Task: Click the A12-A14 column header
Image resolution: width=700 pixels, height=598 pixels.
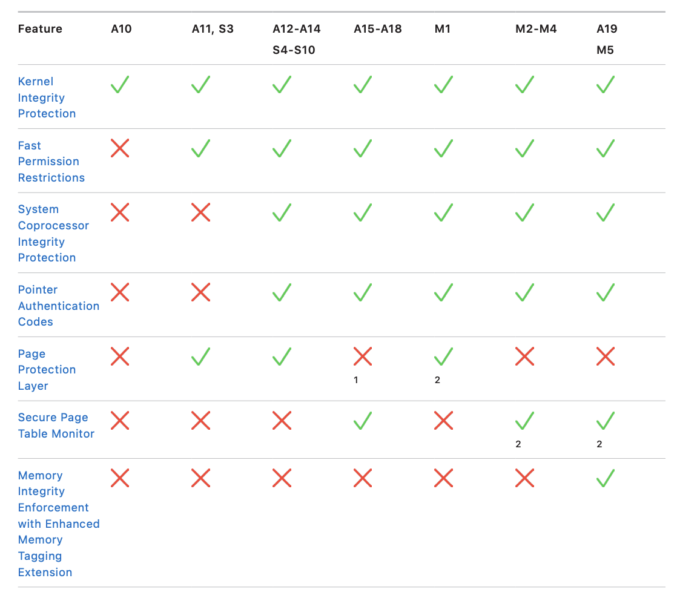Action: coord(296,29)
